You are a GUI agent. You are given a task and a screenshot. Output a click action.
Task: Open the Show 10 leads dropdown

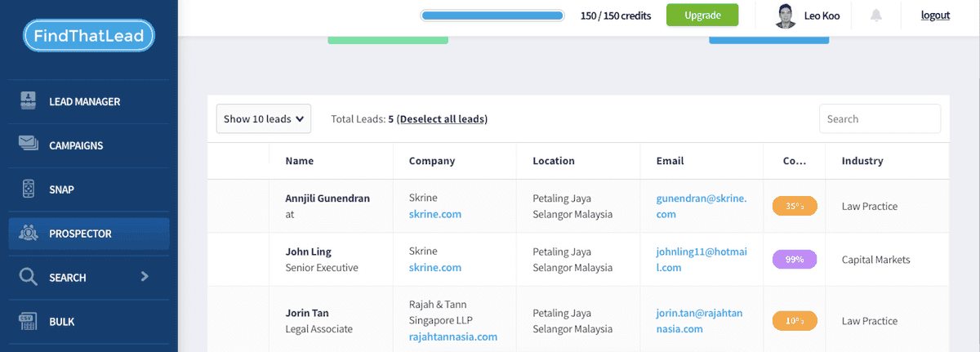(264, 118)
